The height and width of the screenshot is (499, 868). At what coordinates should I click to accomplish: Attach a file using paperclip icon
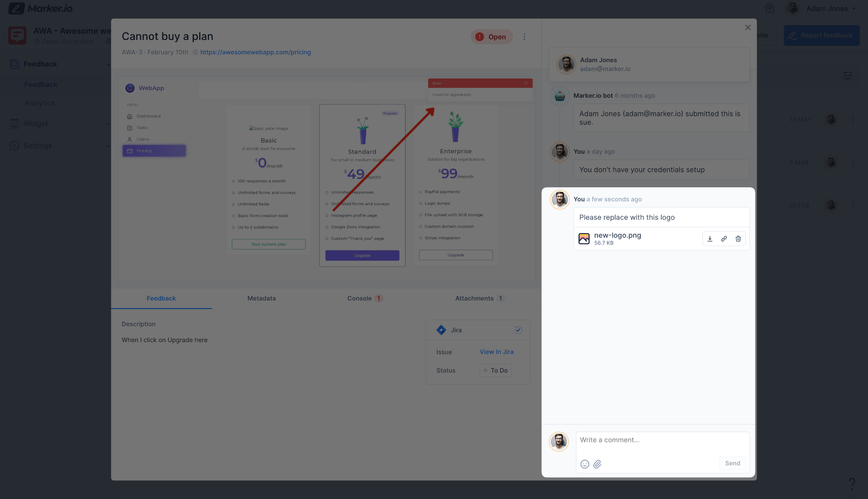click(x=597, y=464)
